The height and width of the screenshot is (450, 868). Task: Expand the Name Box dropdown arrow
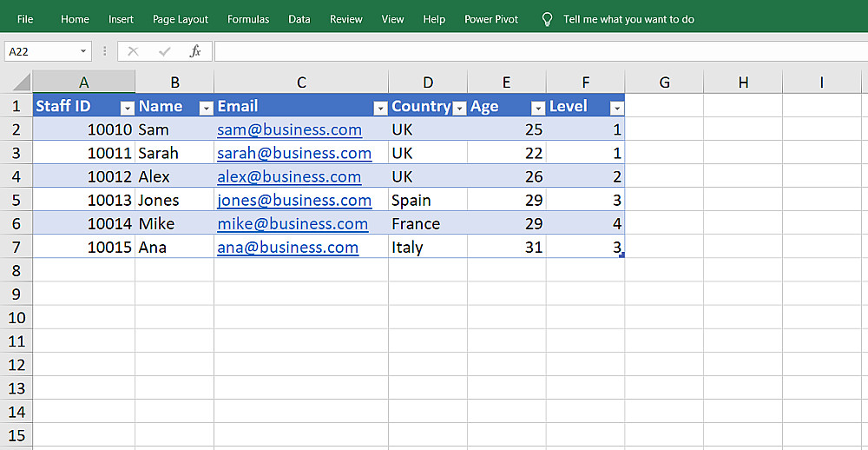coord(83,51)
